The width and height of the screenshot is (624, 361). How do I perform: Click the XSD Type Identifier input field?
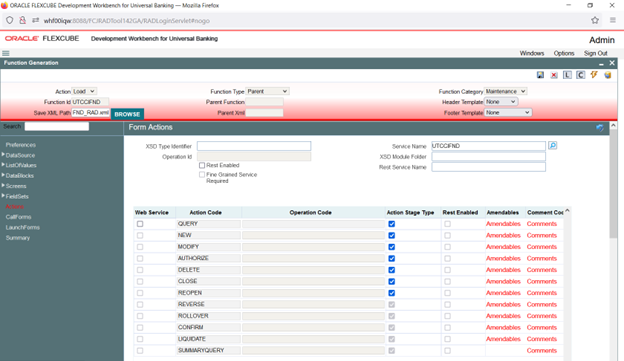pos(254,146)
